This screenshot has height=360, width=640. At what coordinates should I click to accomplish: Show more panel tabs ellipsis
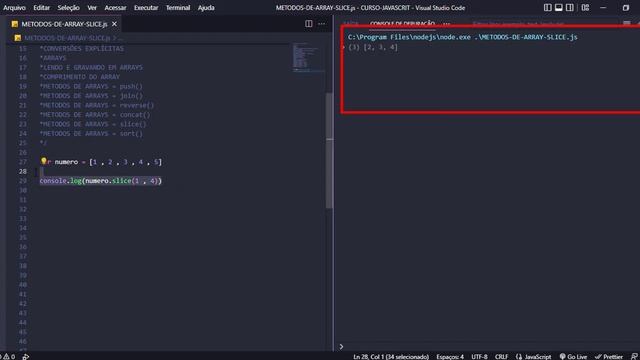click(446, 24)
